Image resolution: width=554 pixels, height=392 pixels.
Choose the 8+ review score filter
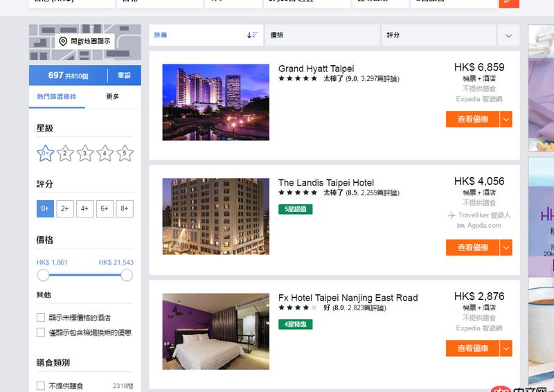(125, 208)
